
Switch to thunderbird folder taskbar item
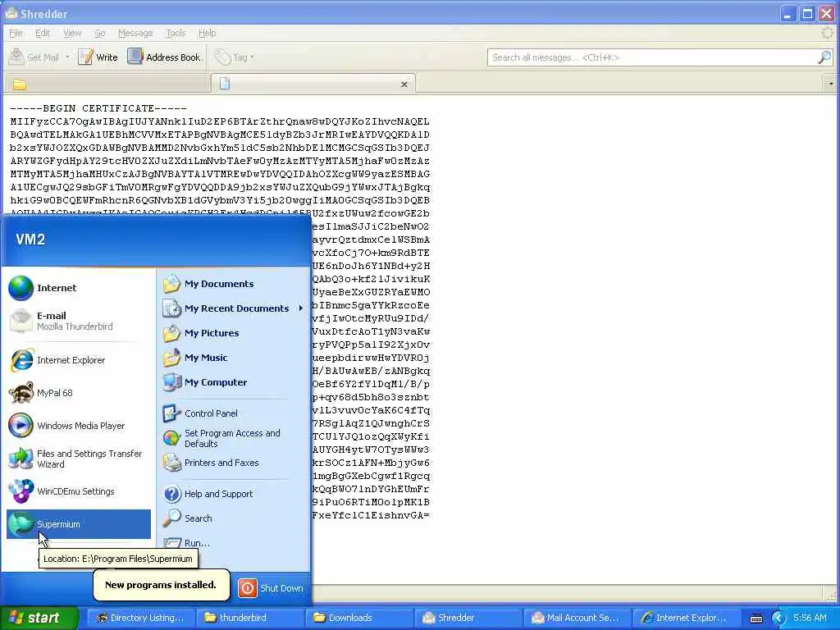pyautogui.click(x=249, y=618)
